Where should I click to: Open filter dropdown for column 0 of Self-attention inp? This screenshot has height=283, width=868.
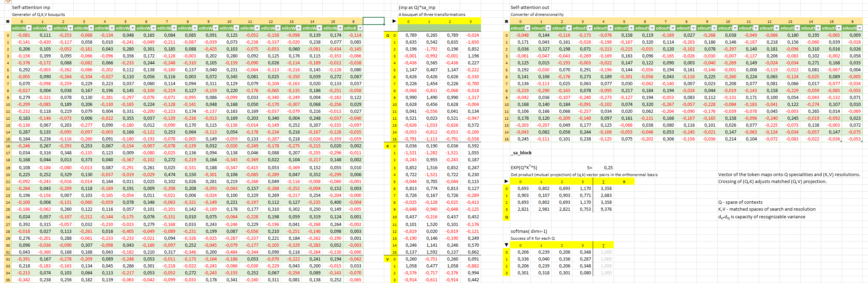pos(29,28)
